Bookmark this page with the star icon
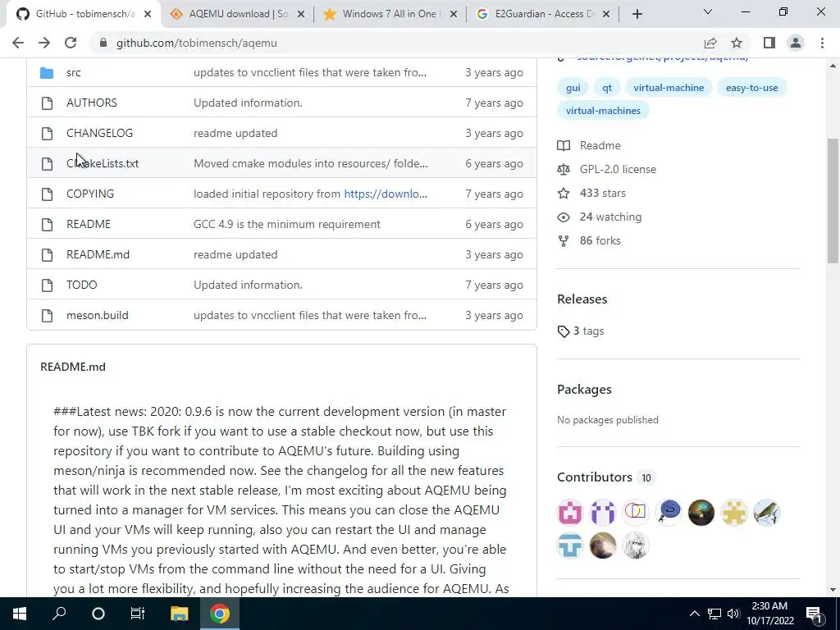 [x=737, y=43]
